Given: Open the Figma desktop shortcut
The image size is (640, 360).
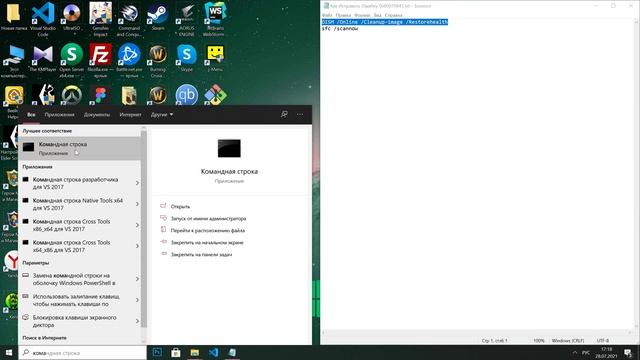Looking at the screenshot, I should 100,95.
